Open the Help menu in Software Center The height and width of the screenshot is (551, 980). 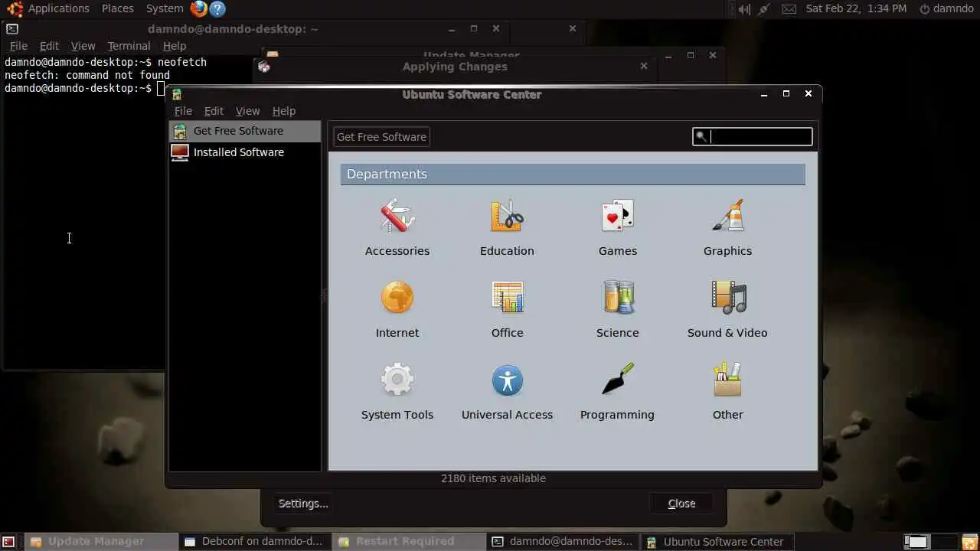click(283, 111)
